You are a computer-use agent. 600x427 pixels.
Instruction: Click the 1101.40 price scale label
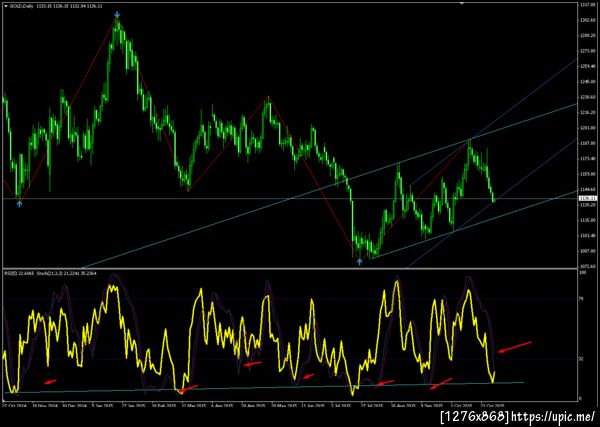point(589,236)
